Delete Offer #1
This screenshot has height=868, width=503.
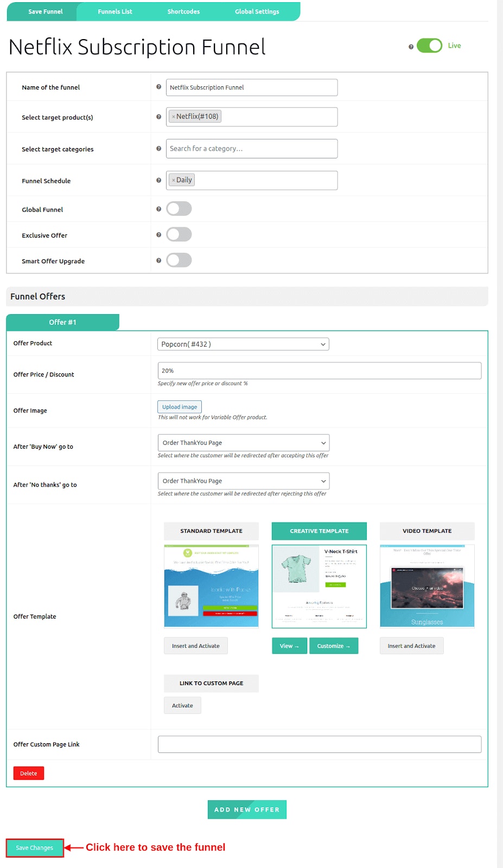click(29, 773)
